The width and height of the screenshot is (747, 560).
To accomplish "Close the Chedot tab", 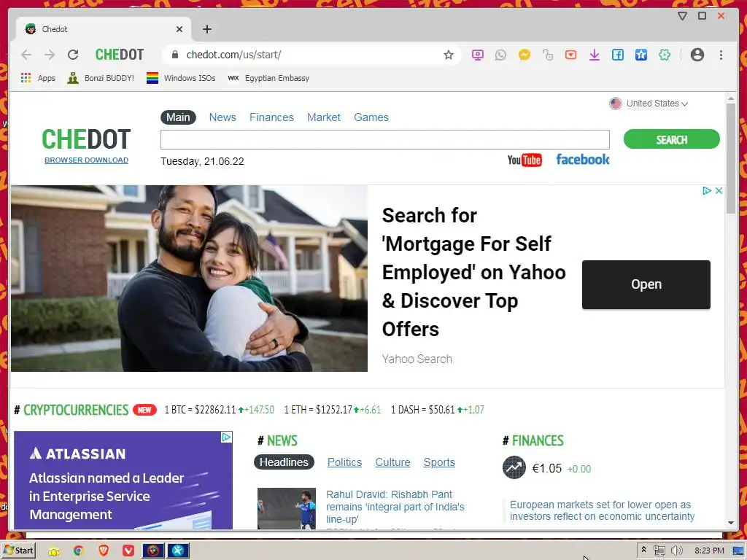I will pyautogui.click(x=179, y=29).
